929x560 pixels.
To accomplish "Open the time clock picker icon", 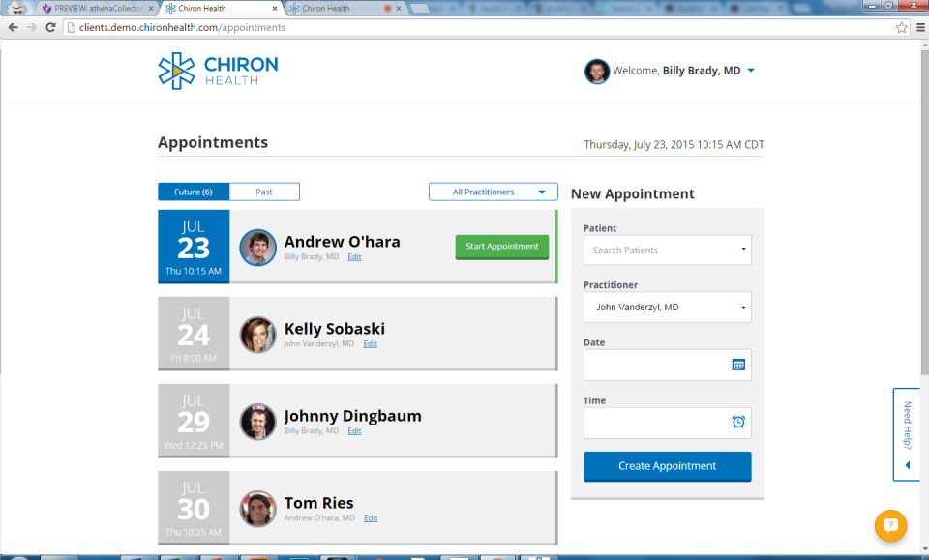I will coord(738,422).
